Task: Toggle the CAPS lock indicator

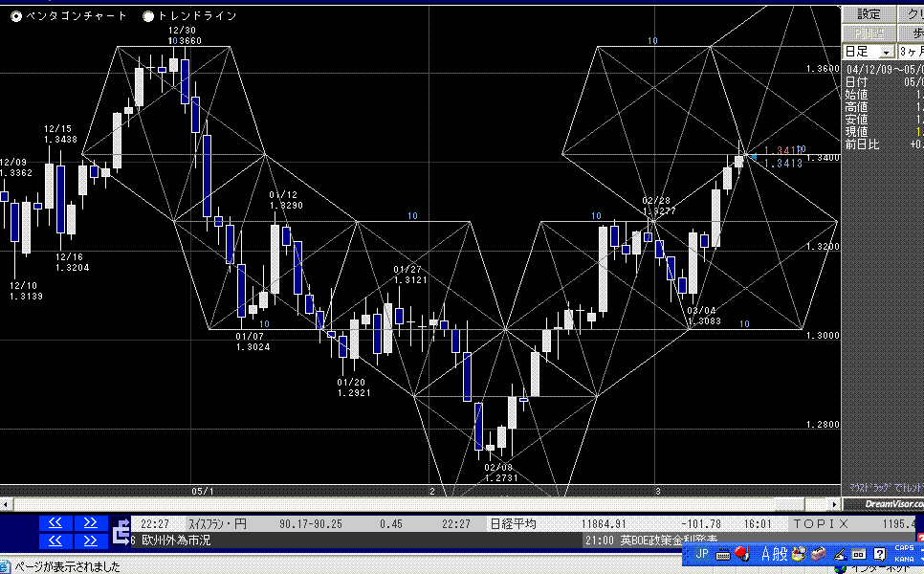Action: tap(904, 547)
